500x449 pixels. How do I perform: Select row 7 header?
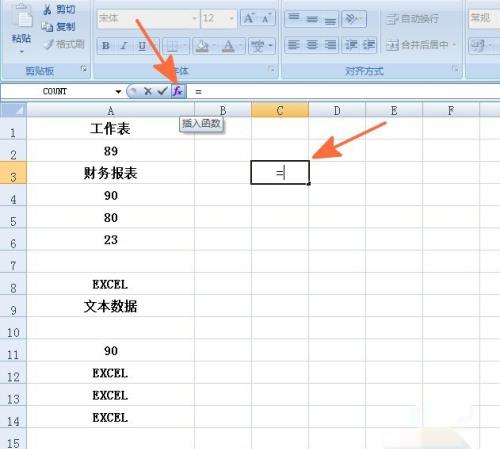13,262
